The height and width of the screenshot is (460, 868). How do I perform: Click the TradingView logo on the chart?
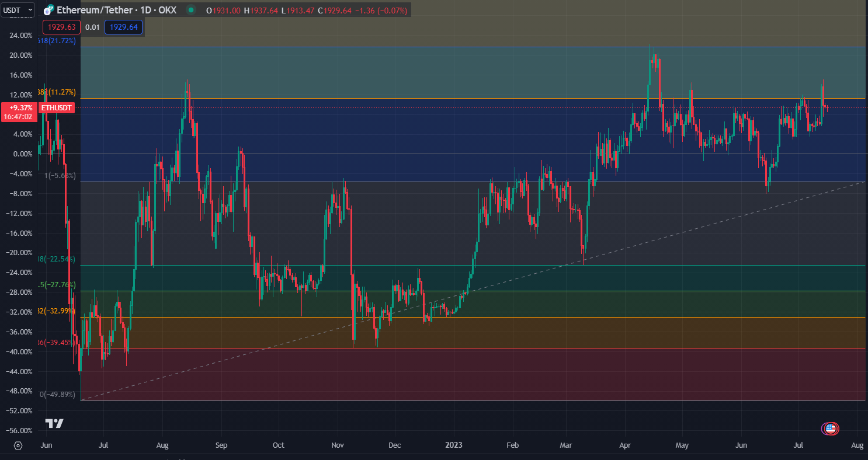click(x=54, y=423)
